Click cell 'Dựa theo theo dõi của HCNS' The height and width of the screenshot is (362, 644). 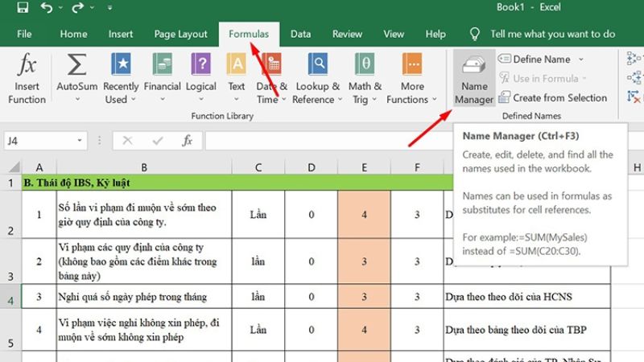coord(527,296)
